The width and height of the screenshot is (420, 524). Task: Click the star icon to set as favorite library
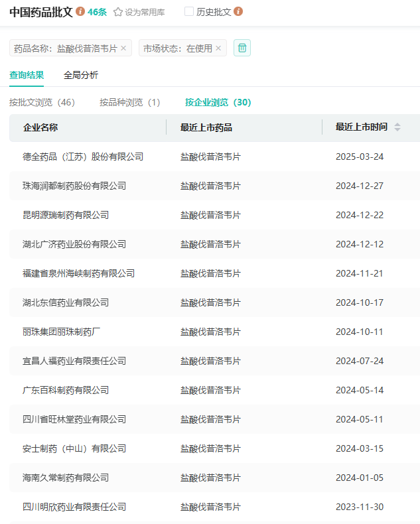[x=118, y=12]
